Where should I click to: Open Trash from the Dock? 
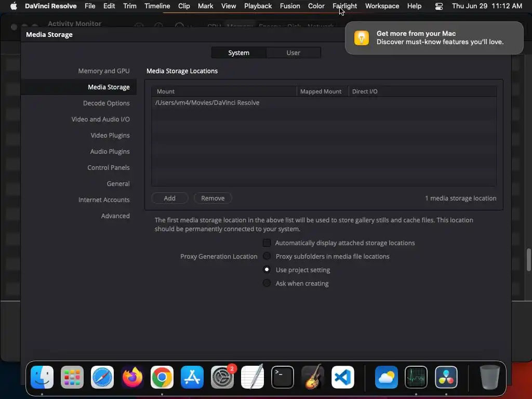point(489,377)
